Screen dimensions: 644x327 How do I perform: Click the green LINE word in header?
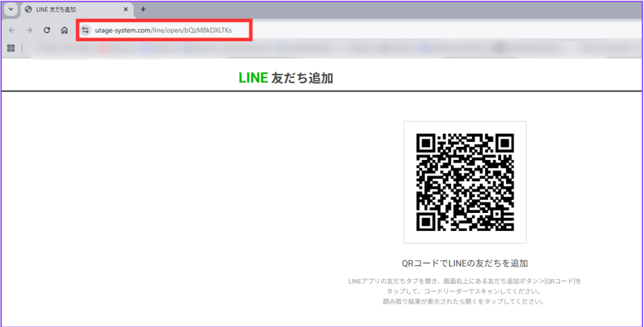click(253, 79)
